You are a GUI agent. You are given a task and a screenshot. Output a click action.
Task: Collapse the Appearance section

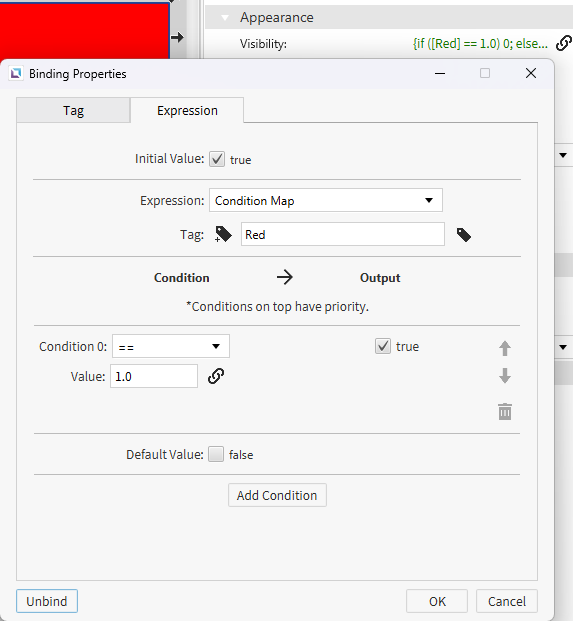pyautogui.click(x=225, y=17)
